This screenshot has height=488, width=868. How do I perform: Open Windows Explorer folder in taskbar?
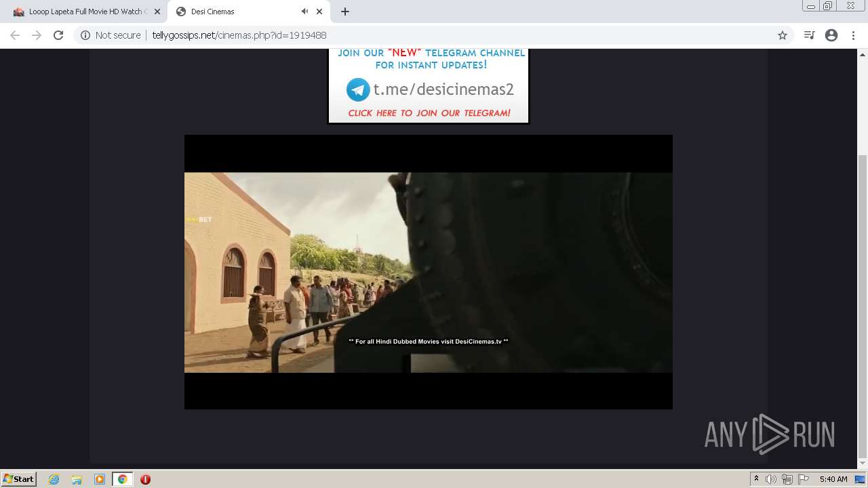77,479
